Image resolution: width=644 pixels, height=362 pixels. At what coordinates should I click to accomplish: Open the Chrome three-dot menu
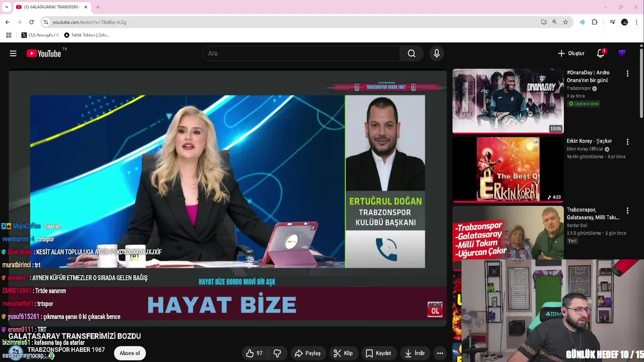[x=636, y=22]
